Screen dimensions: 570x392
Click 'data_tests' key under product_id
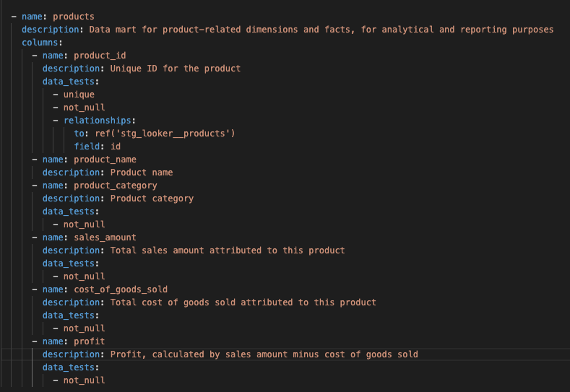pos(69,82)
